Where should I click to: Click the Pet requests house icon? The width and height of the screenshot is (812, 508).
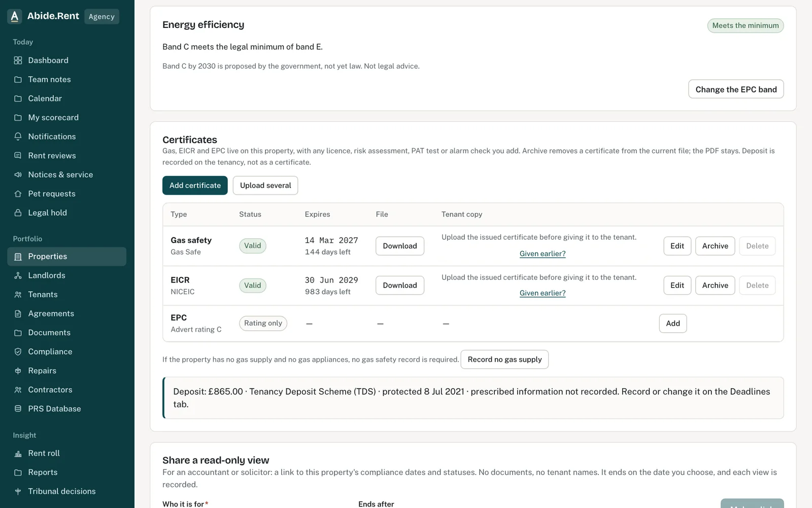click(18, 194)
